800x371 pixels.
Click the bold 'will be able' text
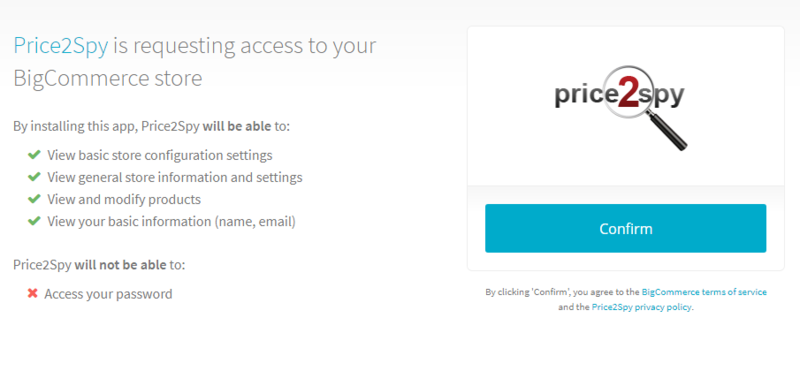point(237,126)
